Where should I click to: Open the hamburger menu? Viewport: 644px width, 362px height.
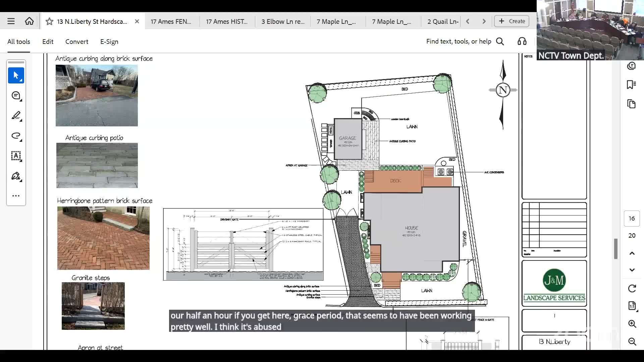11,21
